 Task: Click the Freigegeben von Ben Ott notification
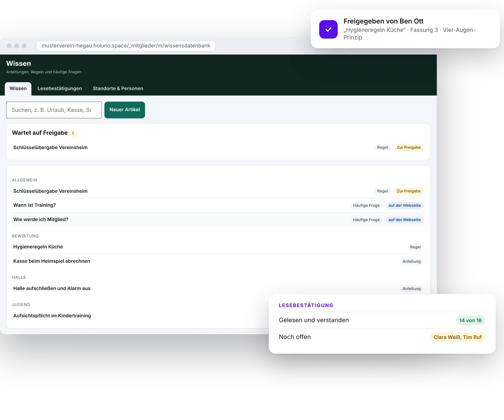coord(405,29)
